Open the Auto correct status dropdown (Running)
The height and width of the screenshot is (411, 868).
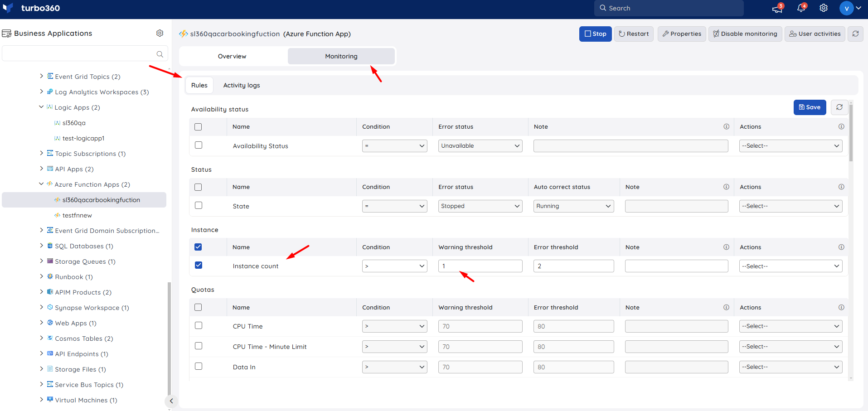(573, 206)
